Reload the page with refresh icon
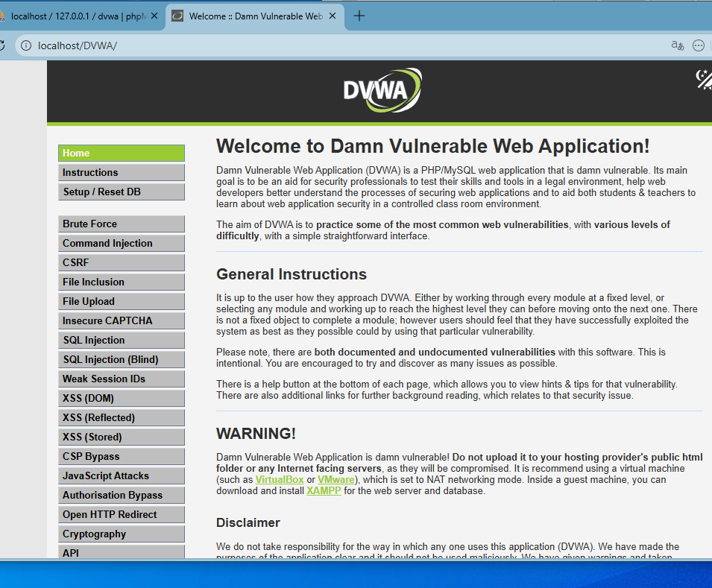This screenshot has height=588, width=712. tap(1, 45)
